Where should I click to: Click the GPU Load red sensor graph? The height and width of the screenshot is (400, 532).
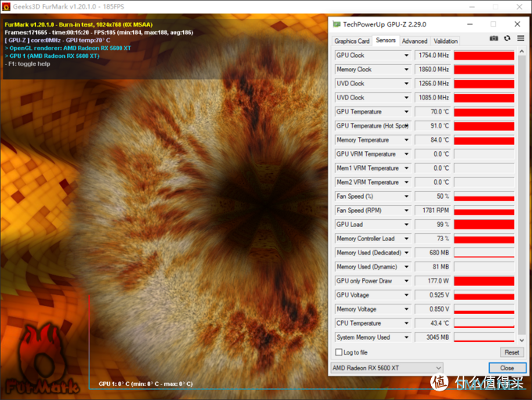click(x=483, y=225)
